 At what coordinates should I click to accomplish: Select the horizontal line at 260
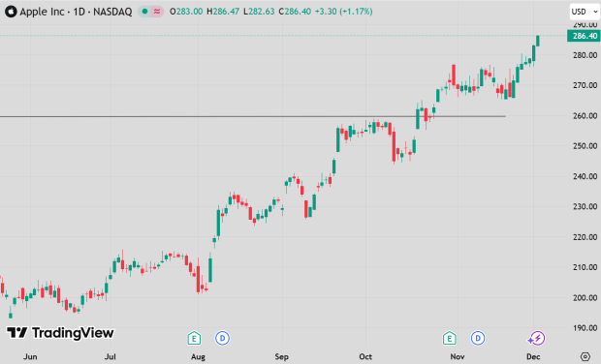tap(253, 116)
